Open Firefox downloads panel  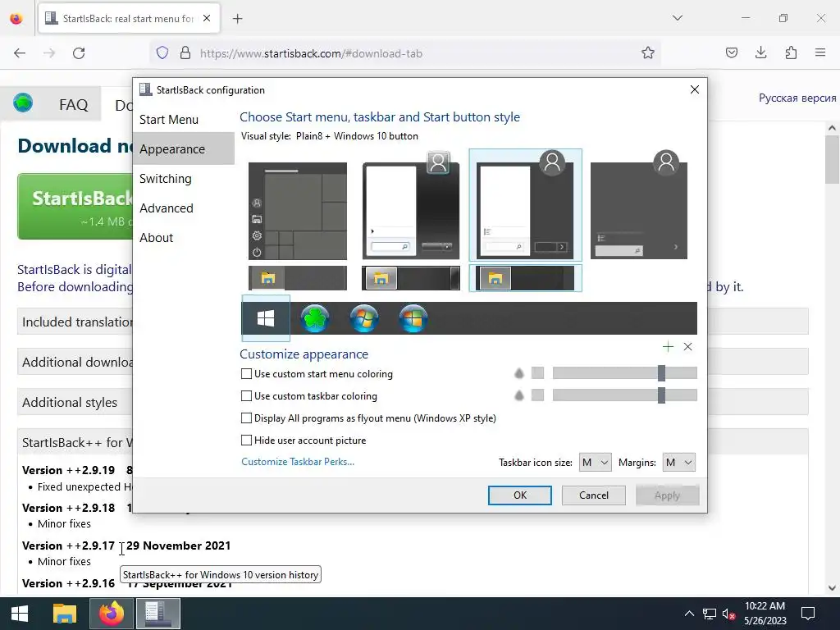[760, 52]
